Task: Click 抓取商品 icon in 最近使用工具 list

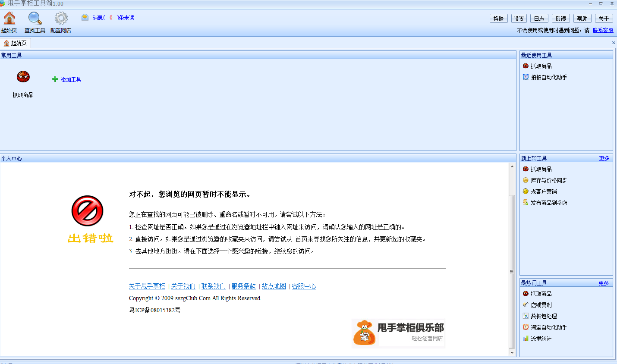Action: [x=526, y=66]
